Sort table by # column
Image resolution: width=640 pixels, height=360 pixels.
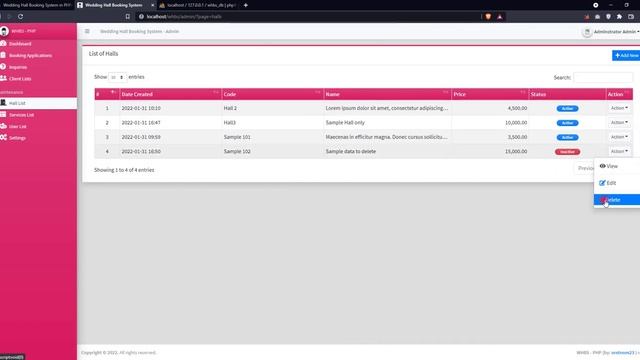pyautogui.click(x=107, y=94)
